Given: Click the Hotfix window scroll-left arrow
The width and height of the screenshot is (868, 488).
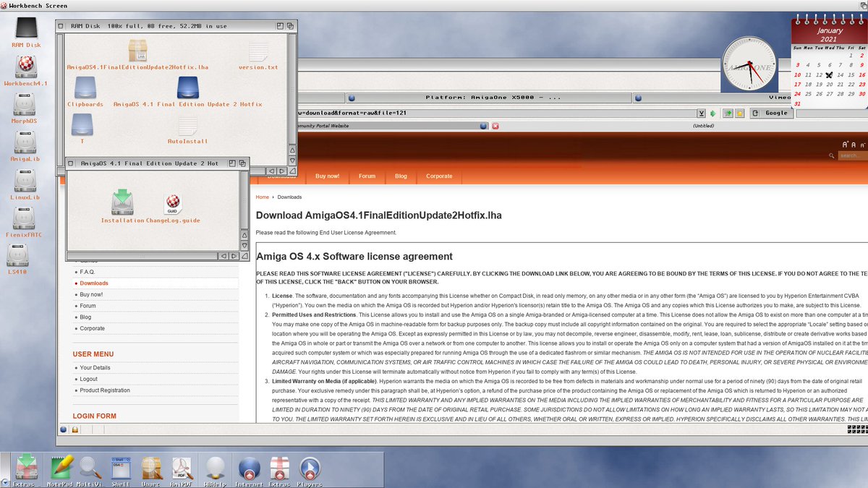Looking at the screenshot, I should click(224, 256).
